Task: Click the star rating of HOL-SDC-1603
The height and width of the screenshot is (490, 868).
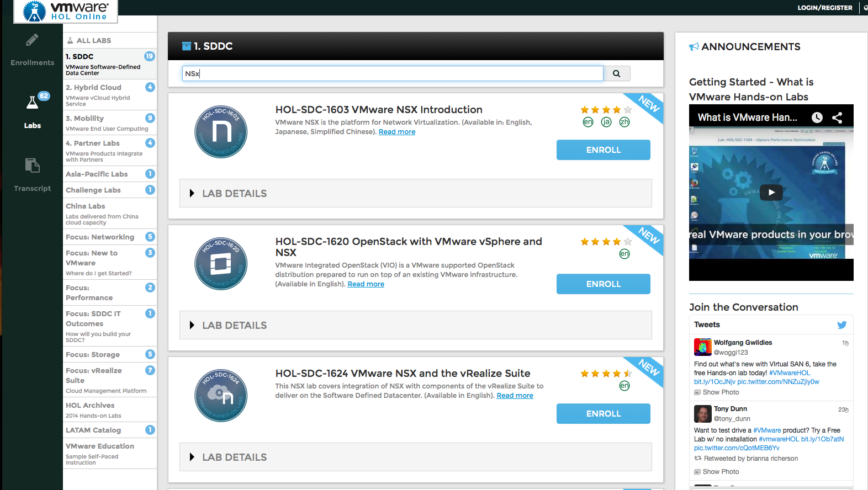Action: point(606,110)
